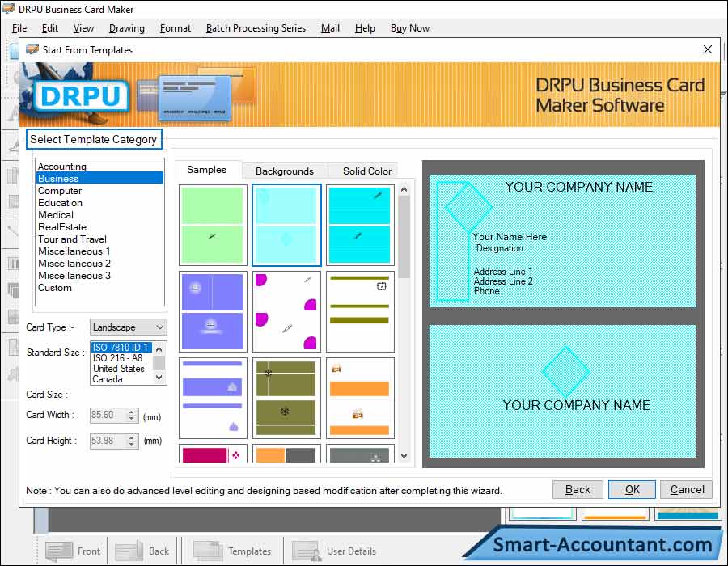The height and width of the screenshot is (566, 728).
Task: Open the File menu
Action: (x=19, y=28)
